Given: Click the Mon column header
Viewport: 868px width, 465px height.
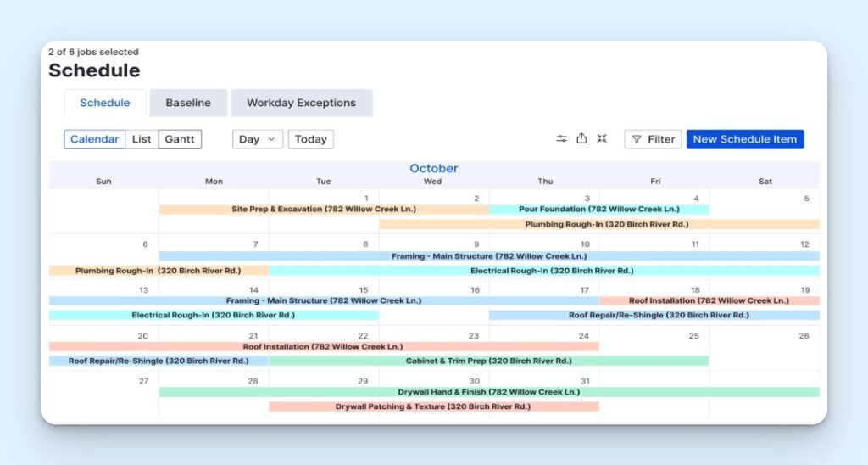Looking at the screenshot, I should pyautogui.click(x=214, y=182).
